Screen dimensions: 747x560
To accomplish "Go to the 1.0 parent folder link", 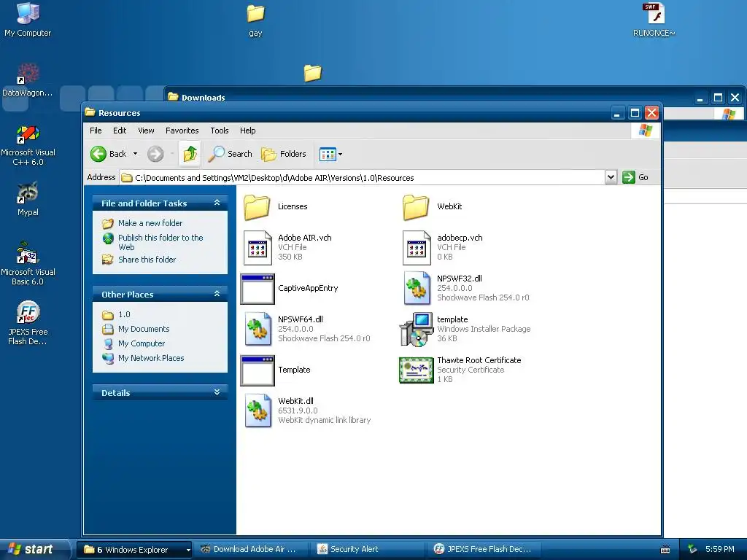I will point(124,315).
